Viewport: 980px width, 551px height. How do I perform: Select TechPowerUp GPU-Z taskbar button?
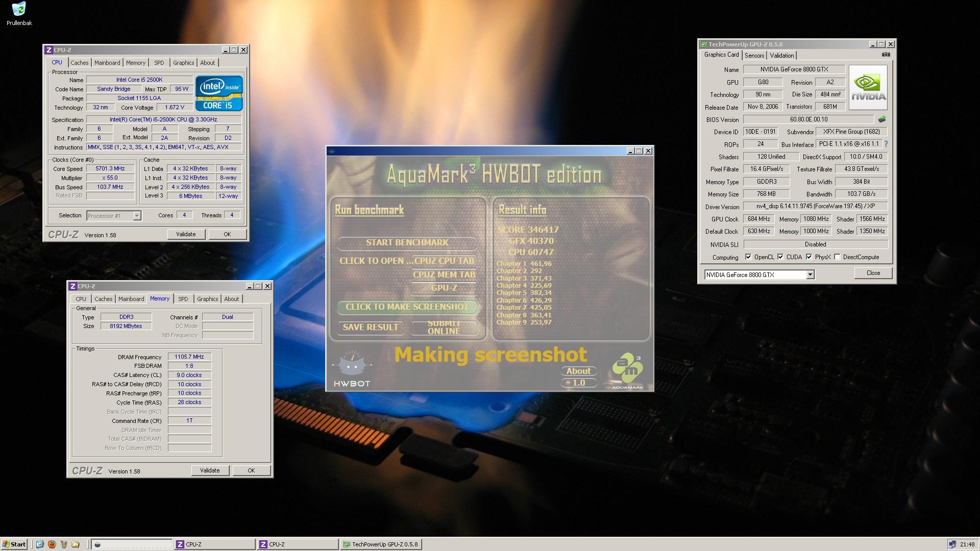point(381,544)
